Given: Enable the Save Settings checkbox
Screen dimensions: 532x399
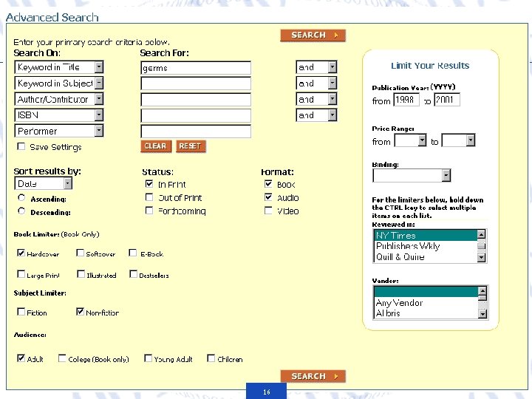Looking at the screenshot, I should click(x=21, y=146).
